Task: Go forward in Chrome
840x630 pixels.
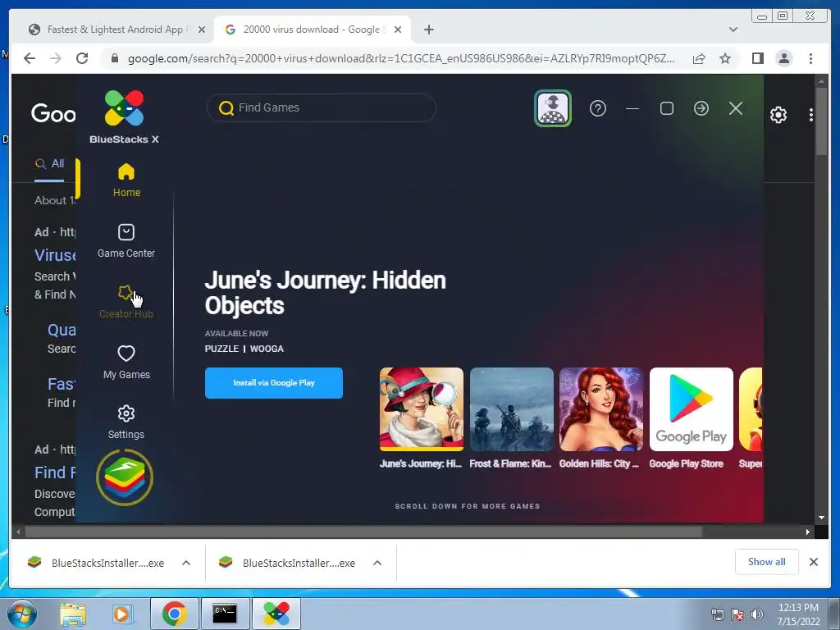Action: [56, 58]
